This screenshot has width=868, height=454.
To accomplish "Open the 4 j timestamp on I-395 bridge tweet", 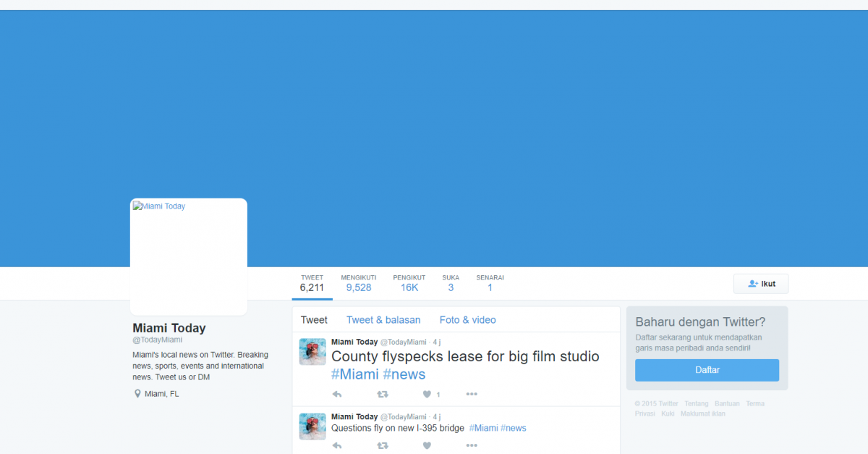I will tap(437, 417).
